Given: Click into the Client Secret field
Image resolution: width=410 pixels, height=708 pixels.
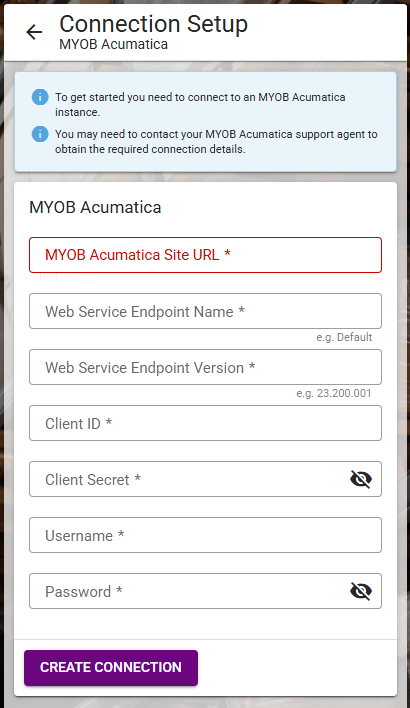Looking at the screenshot, I should click(205, 479).
